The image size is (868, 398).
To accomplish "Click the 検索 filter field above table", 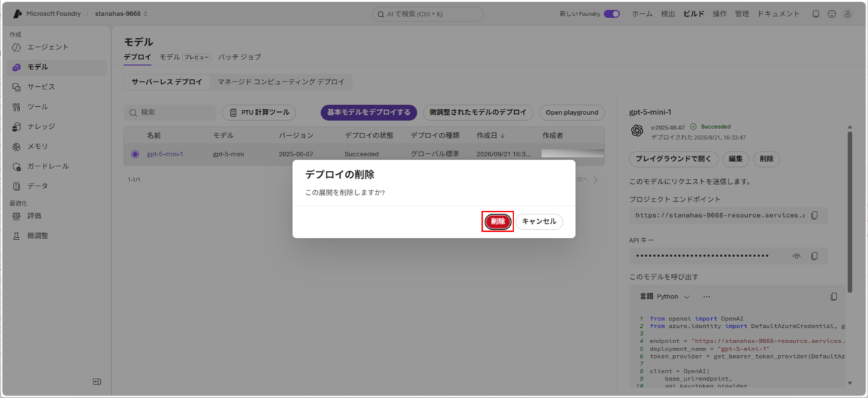I will 170,113.
